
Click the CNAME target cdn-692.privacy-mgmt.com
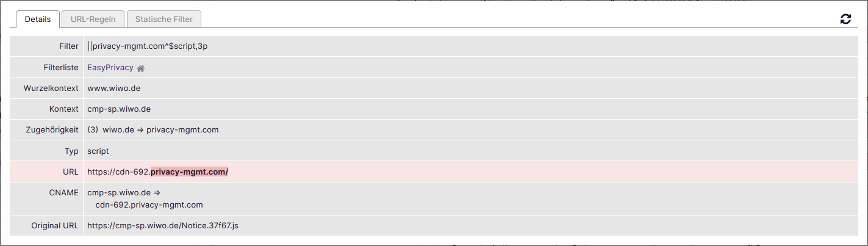[149, 205]
